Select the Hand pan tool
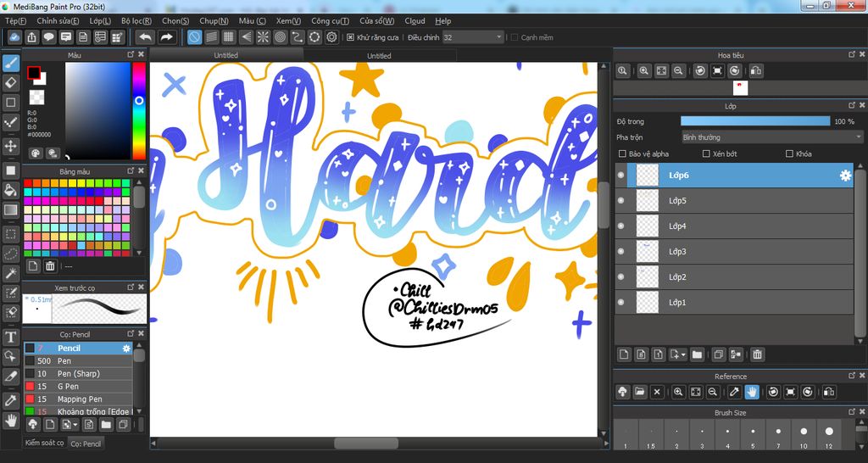Image resolution: width=868 pixels, height=463 pixels. pos(10,421)
